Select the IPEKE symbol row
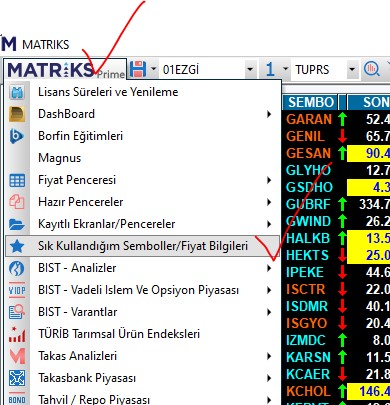390x405 pixels. pyautogui.click(x=336, y=272)
